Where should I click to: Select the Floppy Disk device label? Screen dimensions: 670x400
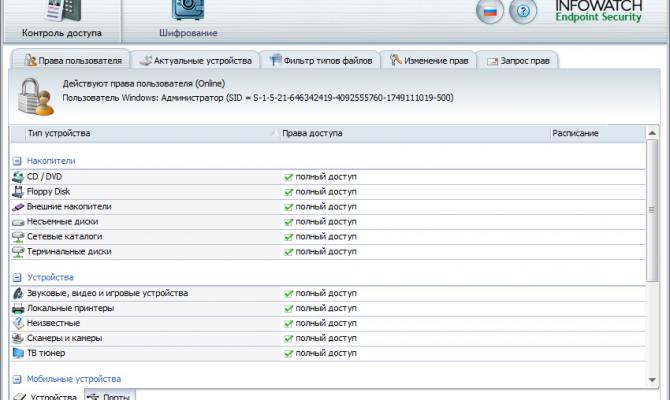coord(48,191)
